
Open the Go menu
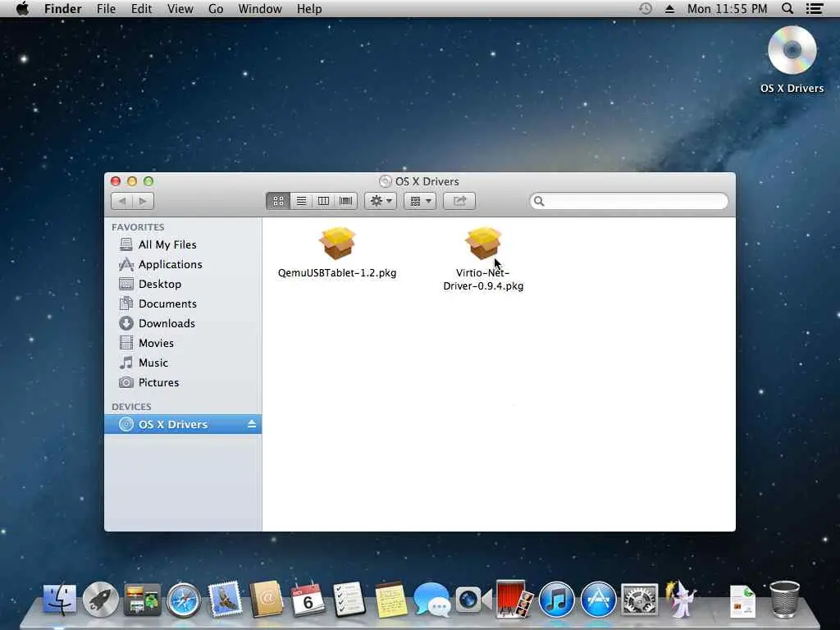click(216, 8)
